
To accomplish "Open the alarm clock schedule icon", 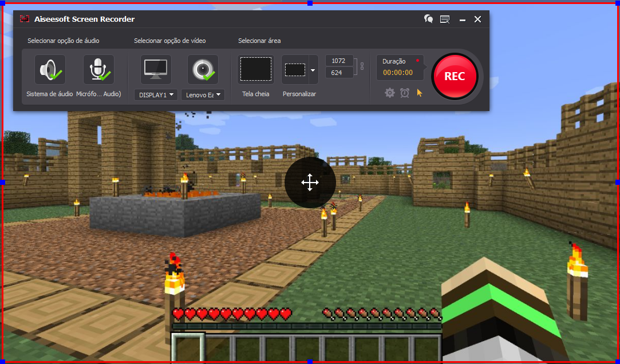I will point(405,93).
